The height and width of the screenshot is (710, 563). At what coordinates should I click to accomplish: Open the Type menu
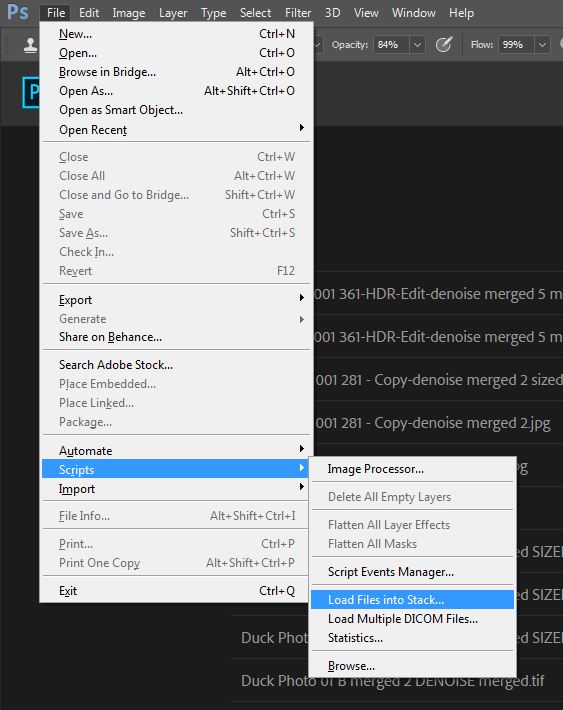coord(213,13)
